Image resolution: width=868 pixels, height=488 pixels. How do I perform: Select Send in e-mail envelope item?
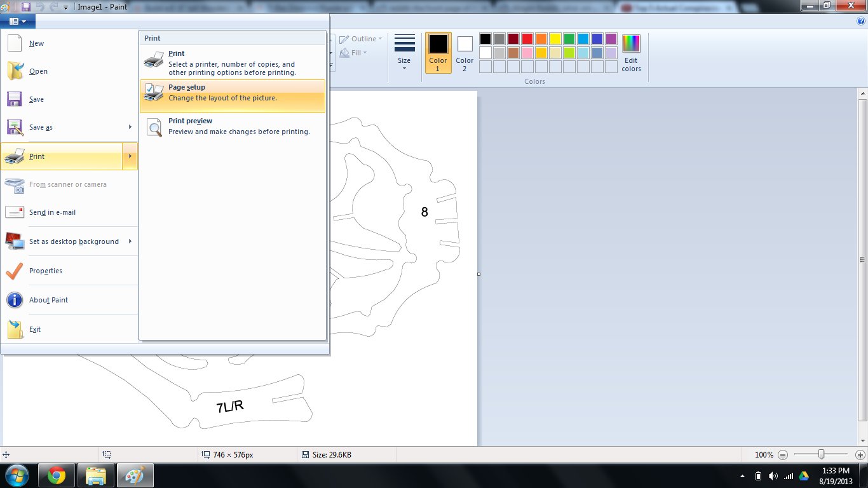(x=69, y=212)
